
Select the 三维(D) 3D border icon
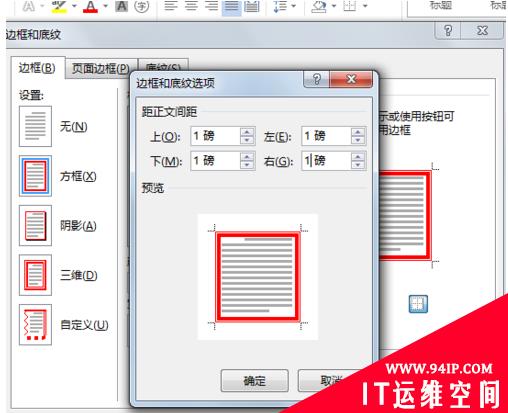(35, 275)
